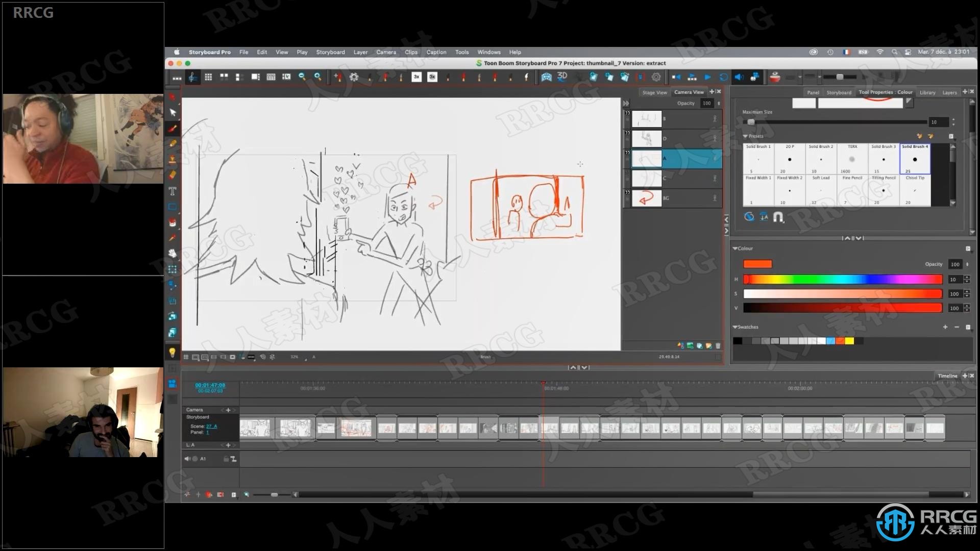The width and height of the screenshot is (980, 551).
Task: Click Add Layer button in timeline
Action: 228,443
